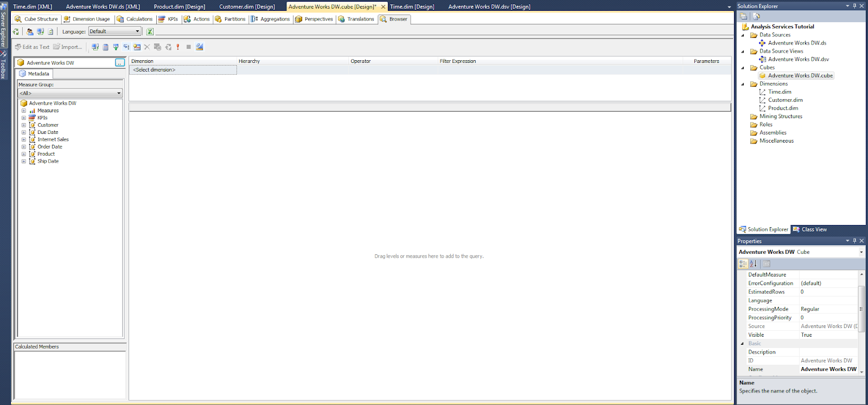Screen dimensions: 868x405
Task: Open the Calculations tab
Action: [x=135, y=19]
